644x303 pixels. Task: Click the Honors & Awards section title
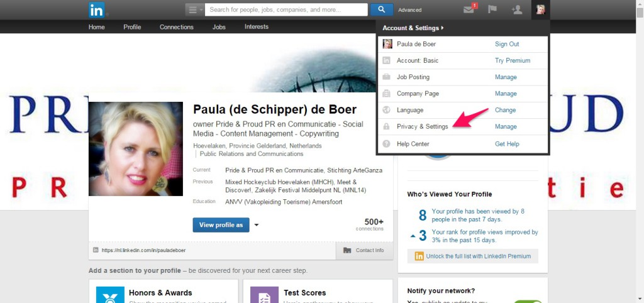[160, 293]
